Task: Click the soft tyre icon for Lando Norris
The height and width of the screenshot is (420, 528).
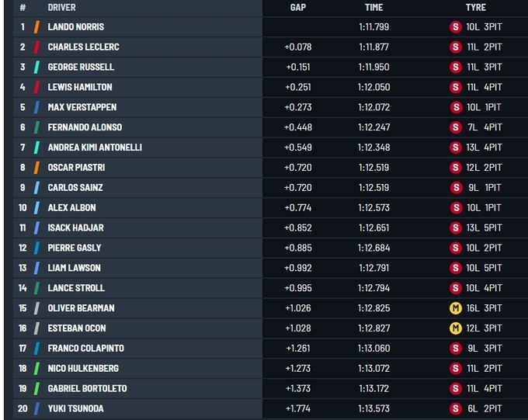Action: coord(456,27)
